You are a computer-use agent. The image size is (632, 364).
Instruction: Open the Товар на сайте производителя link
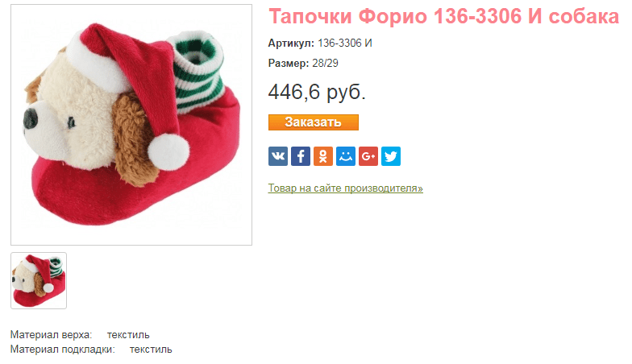[345, 188]
